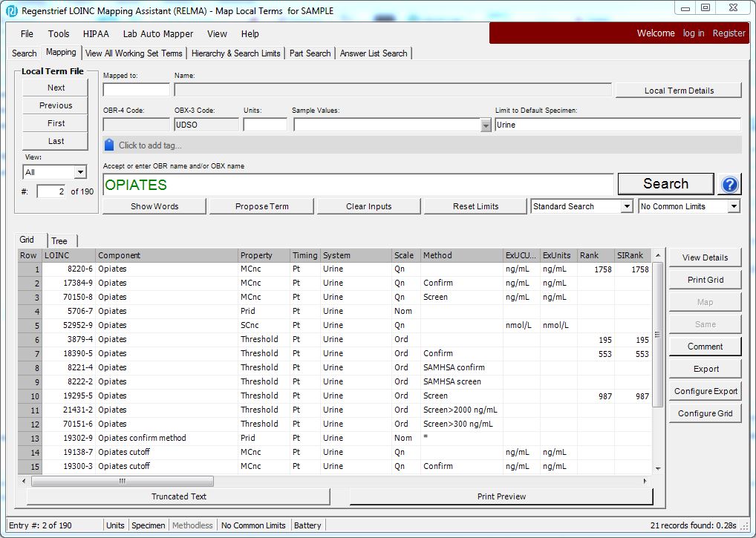Viewport: 756px width, 538px height.
Task: Open the Tools menu
Action: pyautogui.click(x=59, y=33)
